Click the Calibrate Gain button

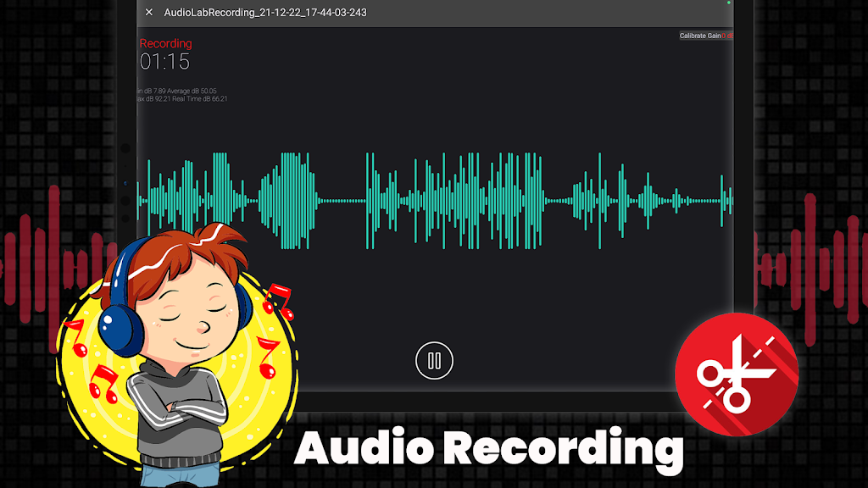[x=700, y=36]
